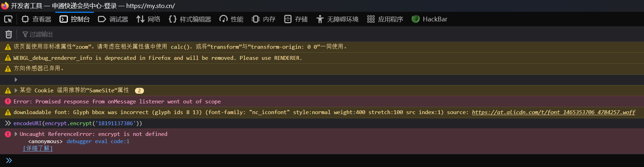This screenshot has height=167, width=644.
Task: Open the 样式编辑器 style editor
Action: point(190,19)
